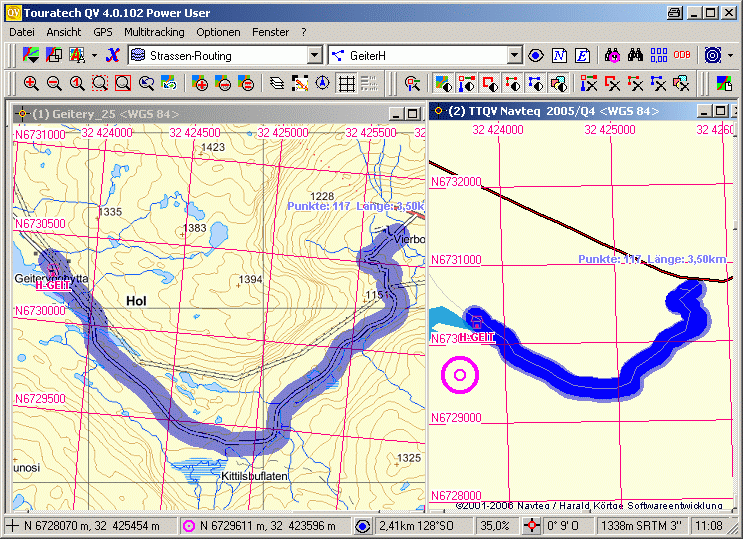743x539 pixels.
Task: Click the map icon with red minus
Action: (x=223, y=84)
